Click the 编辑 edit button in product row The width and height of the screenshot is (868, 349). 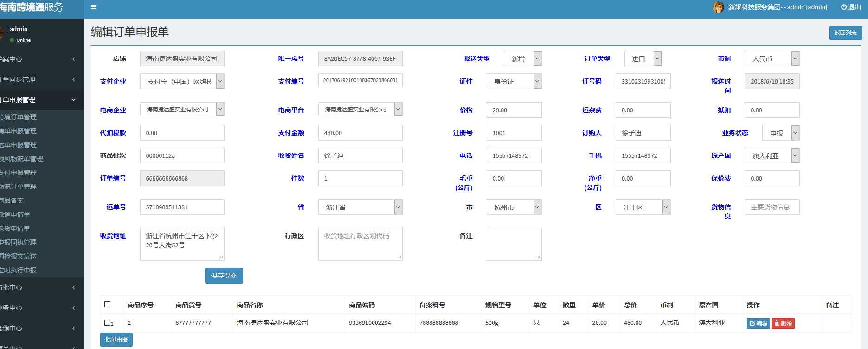[x=758, y=323]
